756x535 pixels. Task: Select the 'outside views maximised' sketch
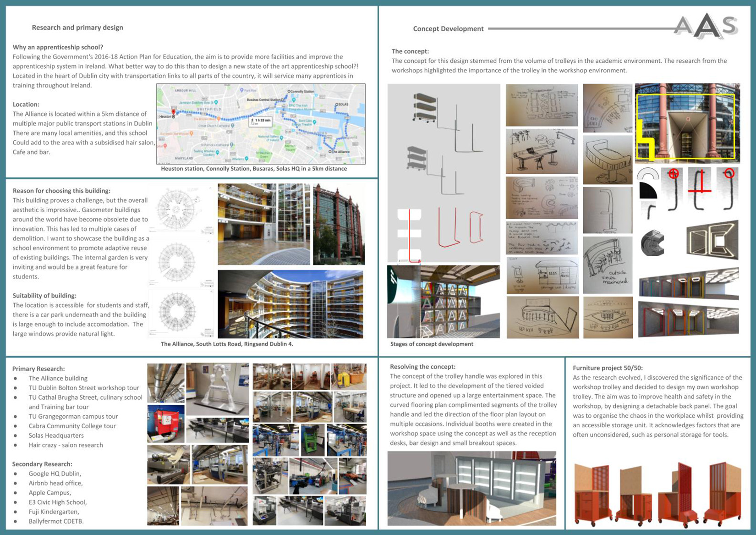click(608, 265)
